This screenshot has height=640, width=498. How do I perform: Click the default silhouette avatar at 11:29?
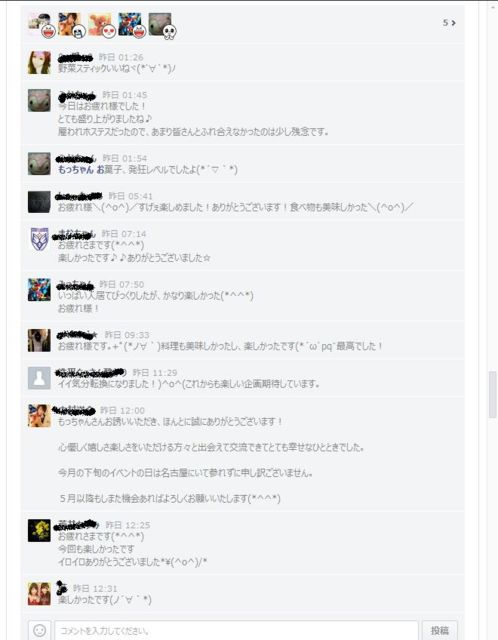tap(39, 378)
